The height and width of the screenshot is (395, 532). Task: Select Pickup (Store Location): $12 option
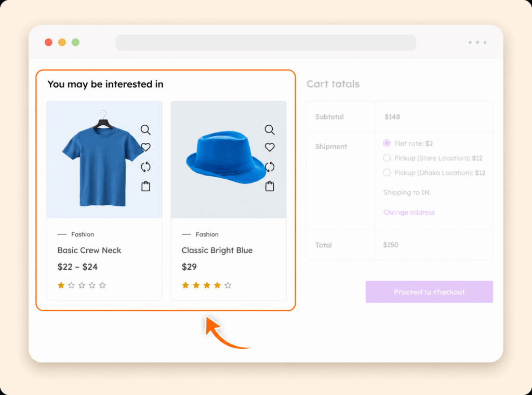click(x=387, y=158)
